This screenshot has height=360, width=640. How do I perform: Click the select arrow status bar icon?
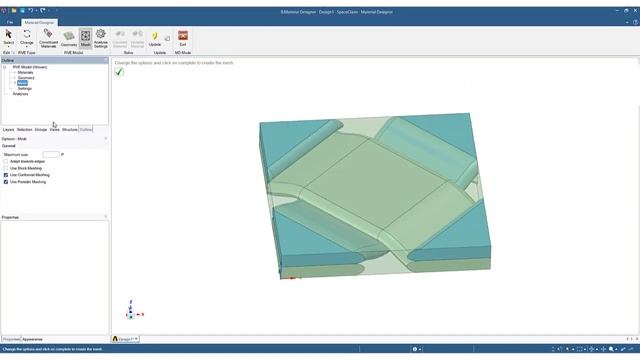(567, 349)
